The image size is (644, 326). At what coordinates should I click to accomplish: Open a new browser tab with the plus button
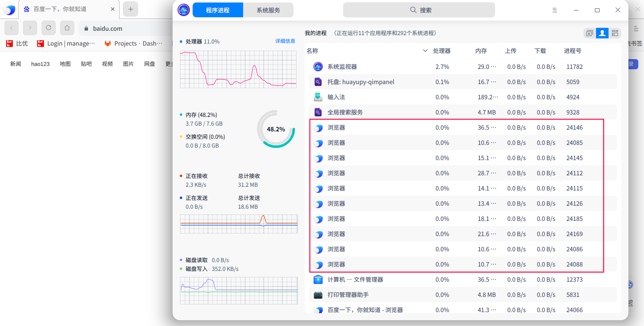click(131, 9)
